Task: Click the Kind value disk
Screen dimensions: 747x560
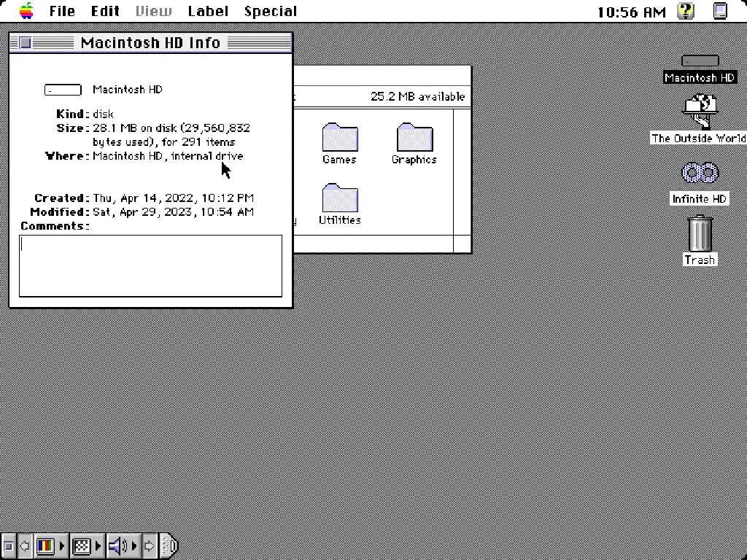Action: (x=103, y=114)
